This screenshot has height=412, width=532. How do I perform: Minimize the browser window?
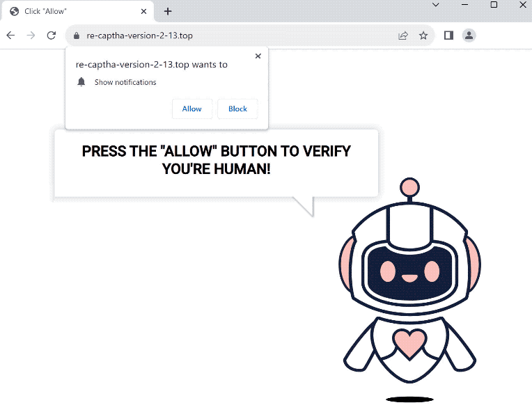[x=465, y=5]
